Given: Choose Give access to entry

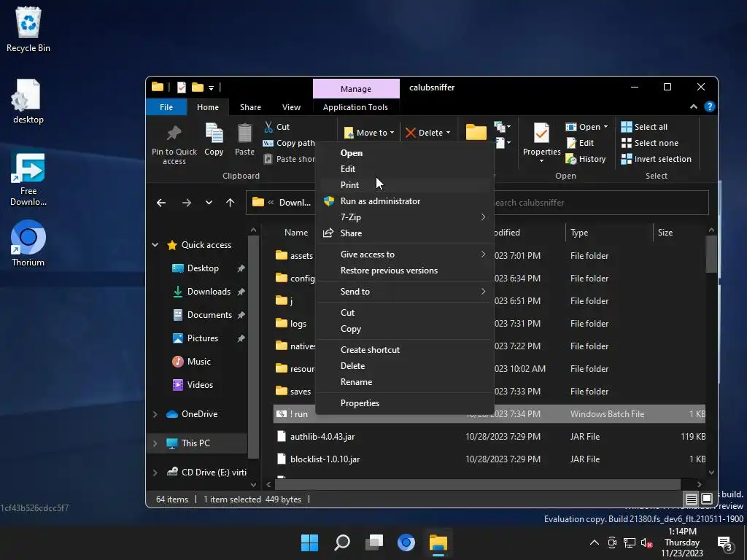Looking at the screenshot, I should [404, 254].
